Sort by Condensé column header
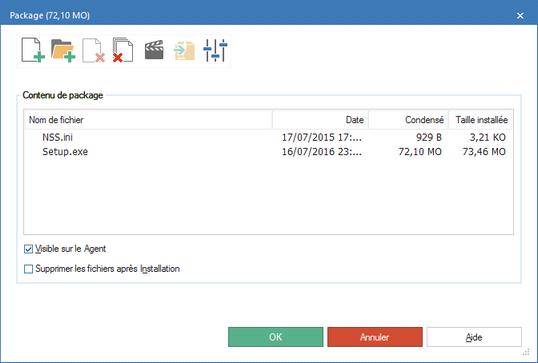538x363 pixels. [x=408, y=120]
